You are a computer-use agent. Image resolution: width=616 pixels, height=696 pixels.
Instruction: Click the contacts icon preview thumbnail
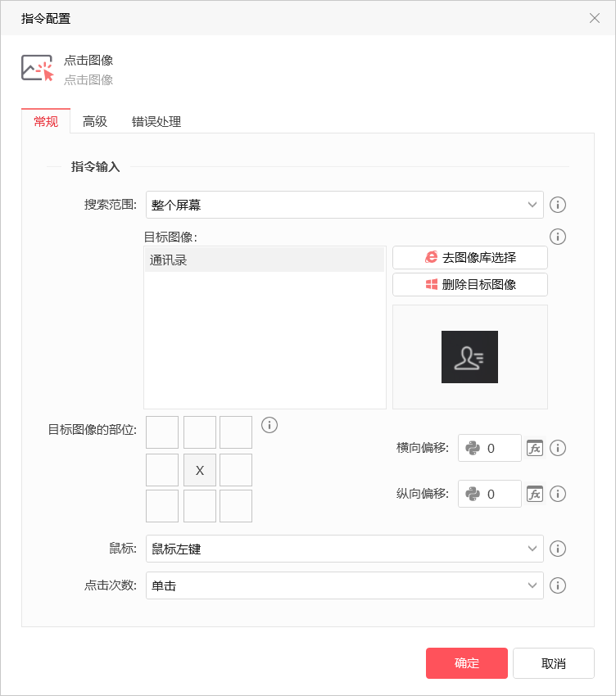(x=469, y=357)
